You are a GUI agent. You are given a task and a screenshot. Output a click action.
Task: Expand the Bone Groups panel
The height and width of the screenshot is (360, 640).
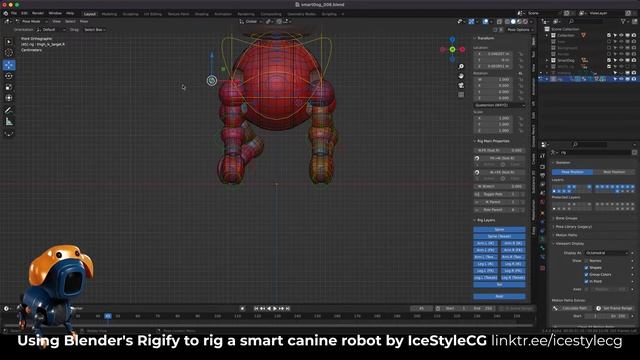pyautogui.click(x=566, y=218)
